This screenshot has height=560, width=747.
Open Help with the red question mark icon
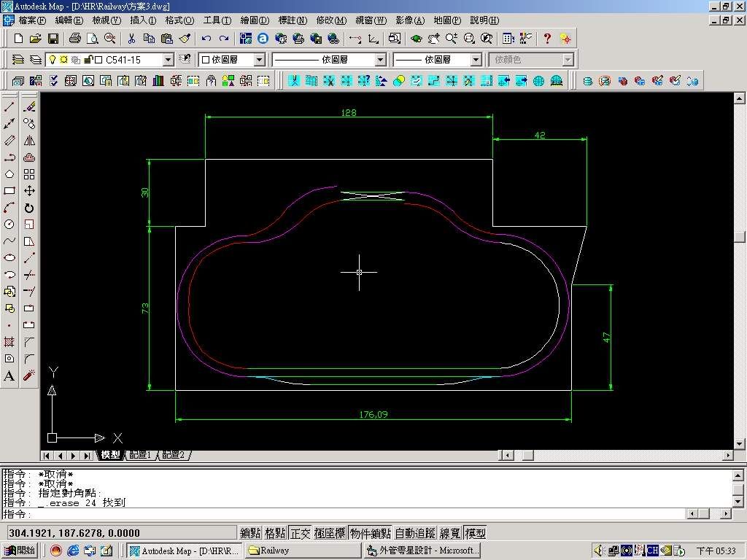click(x=547, y=39)
